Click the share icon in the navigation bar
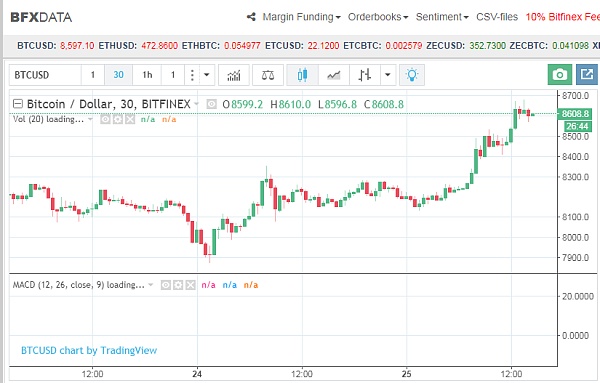Viewport: 600px width, 383px height. coord(251,17)
